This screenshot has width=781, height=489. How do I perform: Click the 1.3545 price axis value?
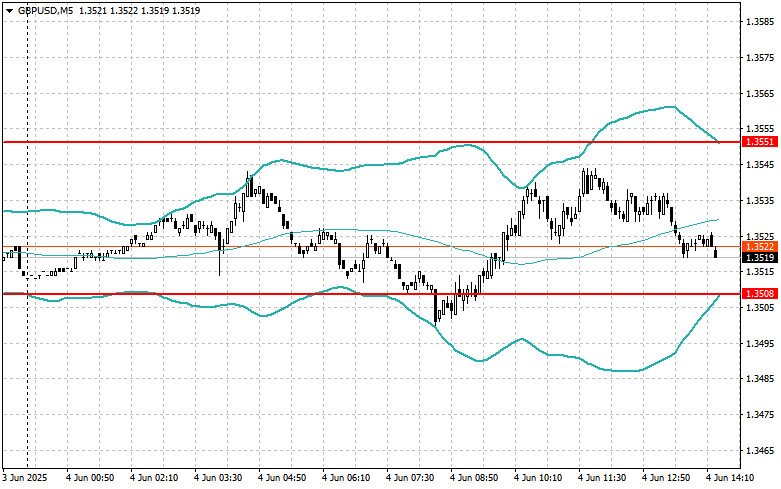tap(760, 165)
